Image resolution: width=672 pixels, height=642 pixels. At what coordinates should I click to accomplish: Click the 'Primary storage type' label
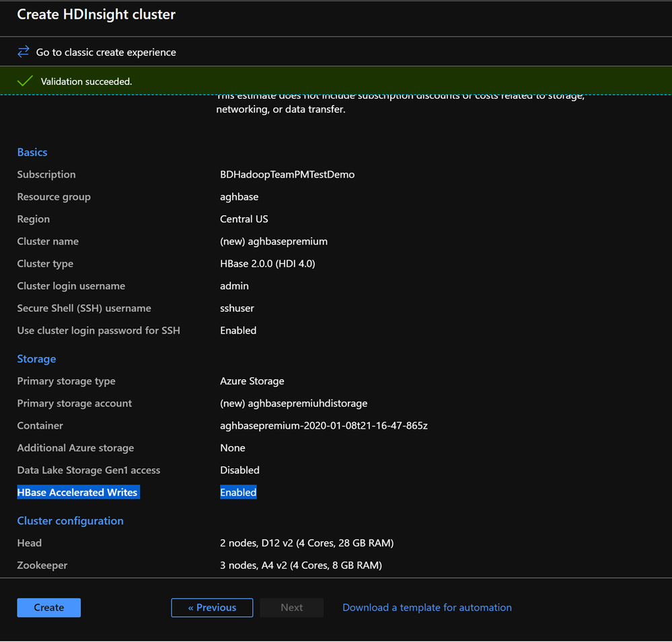pyautogui.click(x=67, y=380)
